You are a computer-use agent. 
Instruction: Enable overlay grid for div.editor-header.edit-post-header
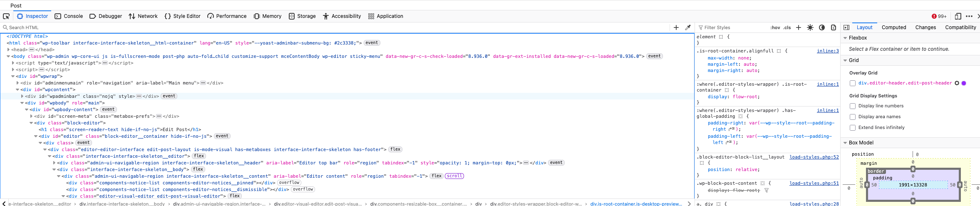point(853,83)
